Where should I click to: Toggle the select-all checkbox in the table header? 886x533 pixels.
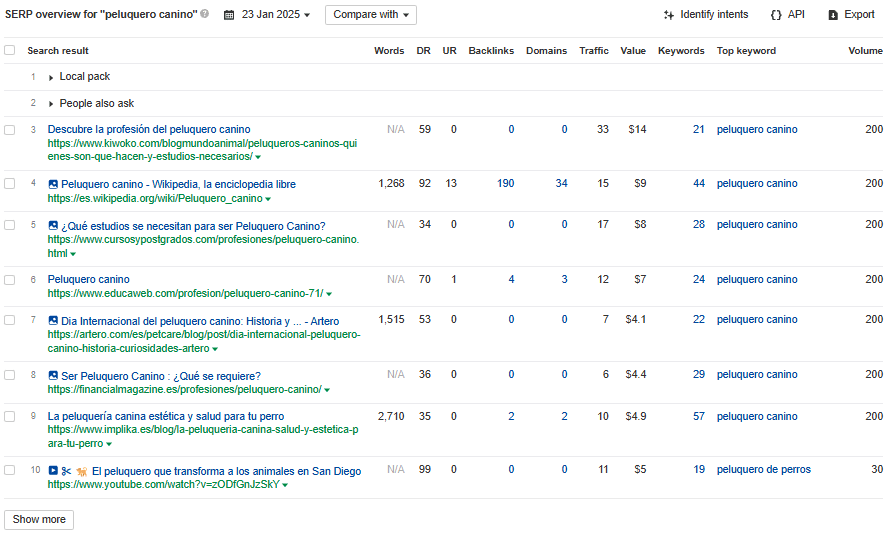click(10, 51)
